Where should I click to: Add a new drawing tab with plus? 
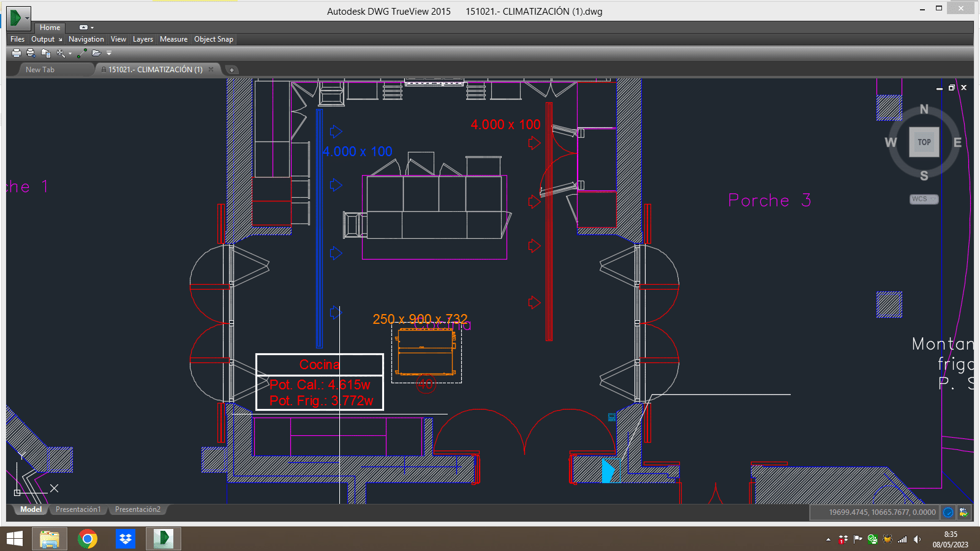click(x=232, y=70)
